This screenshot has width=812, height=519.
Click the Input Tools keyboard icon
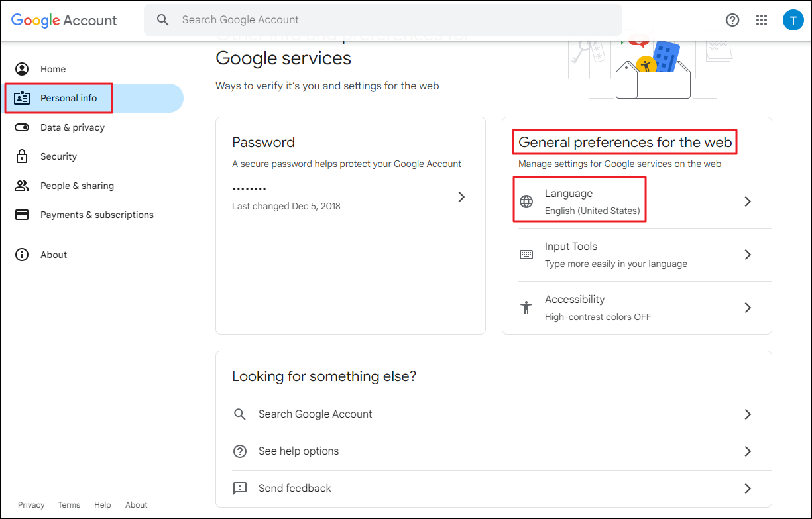coord(526,255)
